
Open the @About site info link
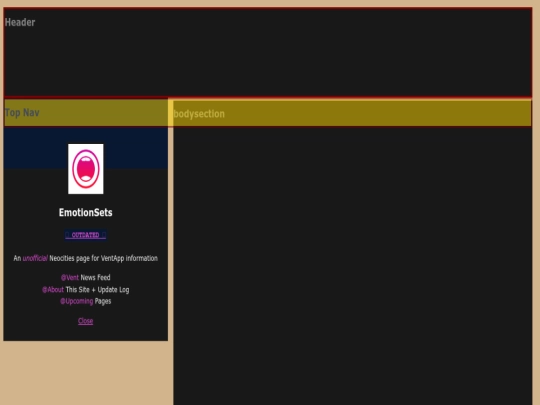point(53,290)
